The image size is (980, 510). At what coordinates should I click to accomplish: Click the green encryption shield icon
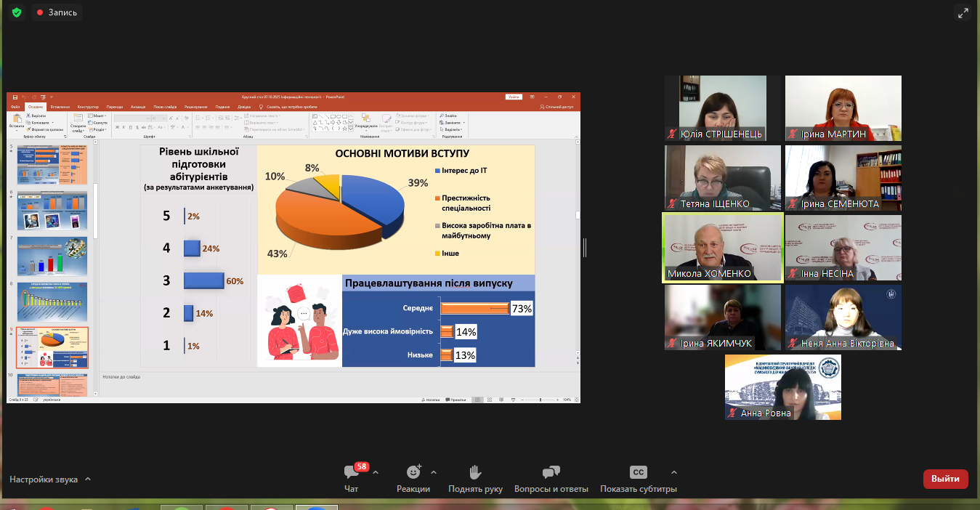17,12
